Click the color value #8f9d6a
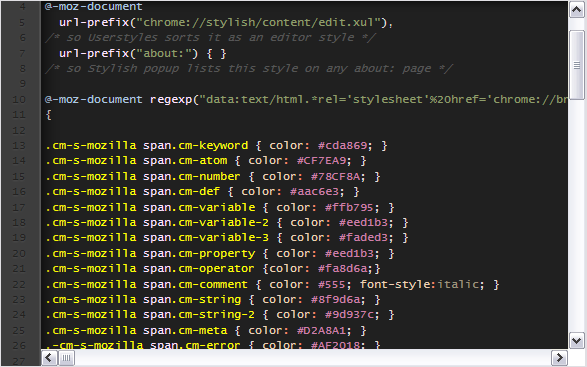This screenshot has height=367, width=587. 335,299
